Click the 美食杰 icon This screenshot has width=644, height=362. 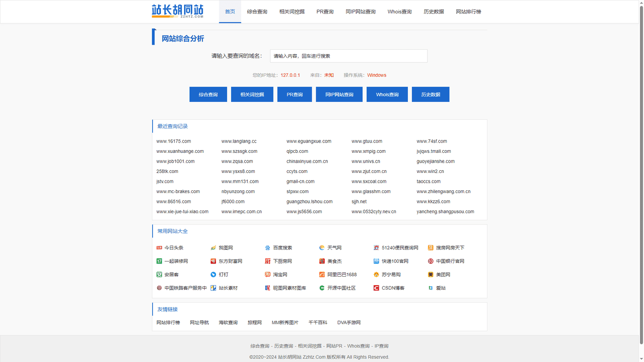click(x=322, y=261)
